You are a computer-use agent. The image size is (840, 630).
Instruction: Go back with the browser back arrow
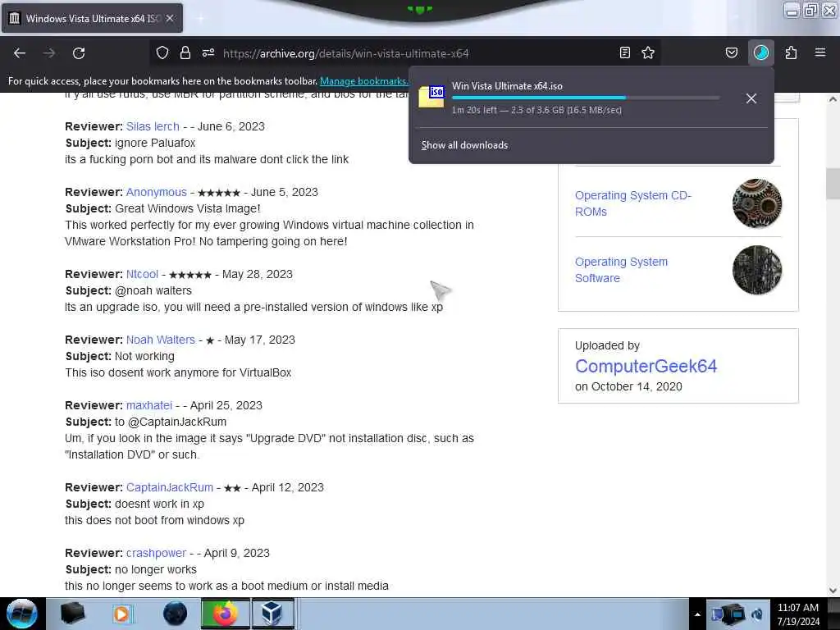point(20,53)
